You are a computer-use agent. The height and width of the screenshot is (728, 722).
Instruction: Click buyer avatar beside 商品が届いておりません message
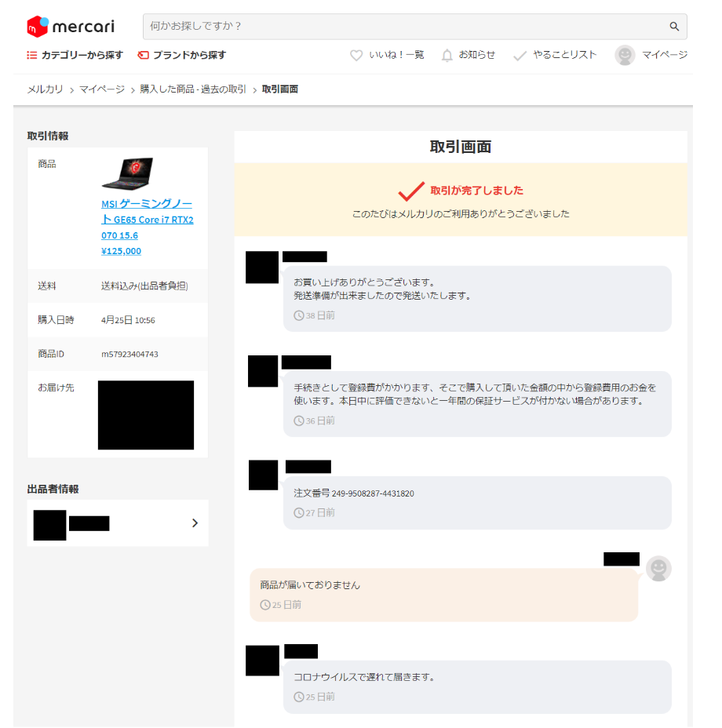(658, 568)
